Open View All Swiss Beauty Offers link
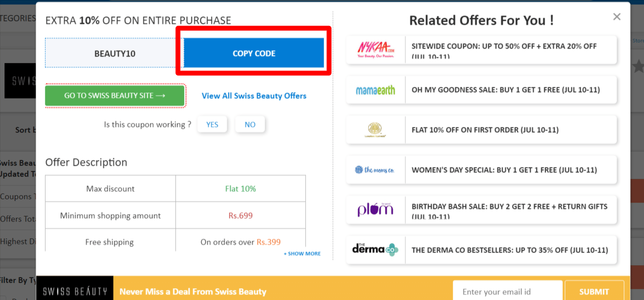 point(254,96)
